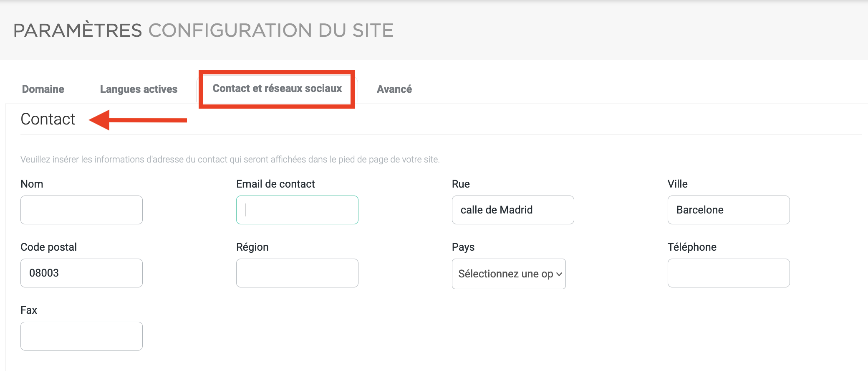Click the Paramètres Configuration du site title

[203, 30]
